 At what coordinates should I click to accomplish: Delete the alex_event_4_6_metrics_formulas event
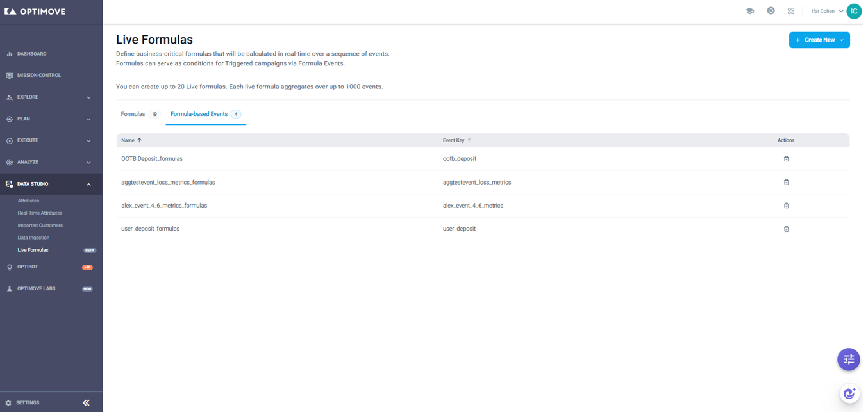(786, 206)
